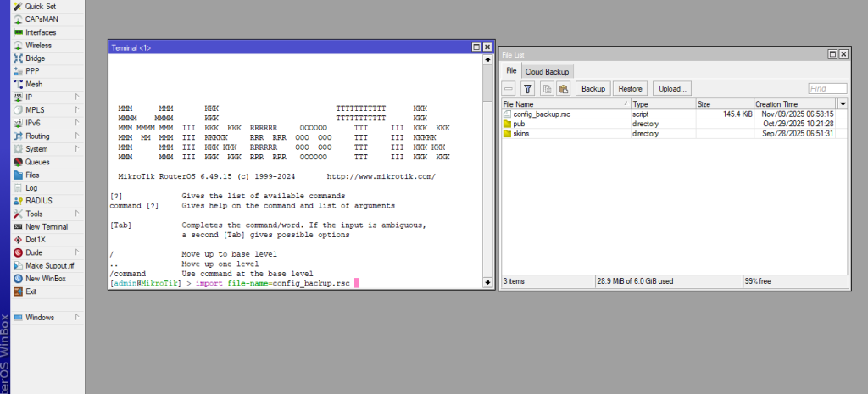The width and height of the screenshot is (868, 394).
Task: Expand the System submenu
Action: (36, 148)
